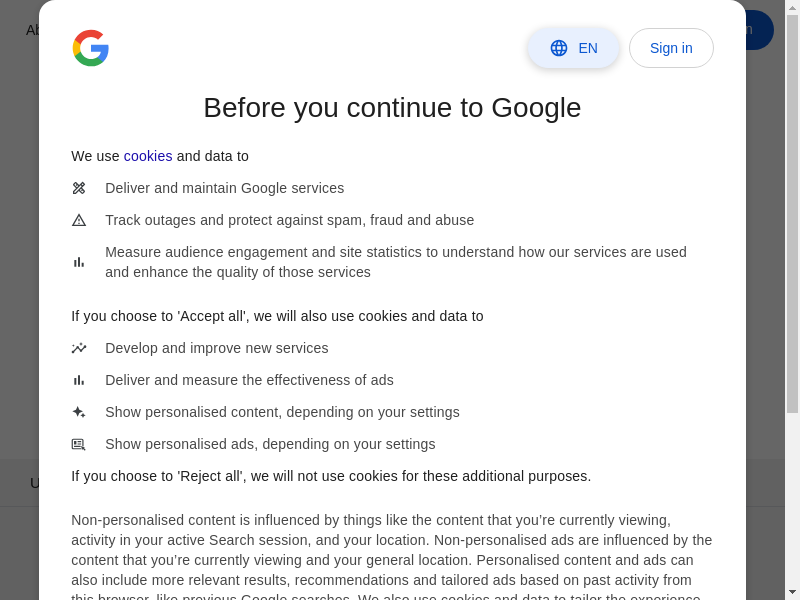
Task: Click 'Show personalised ads' list item text
Action: tap(270, 444)
